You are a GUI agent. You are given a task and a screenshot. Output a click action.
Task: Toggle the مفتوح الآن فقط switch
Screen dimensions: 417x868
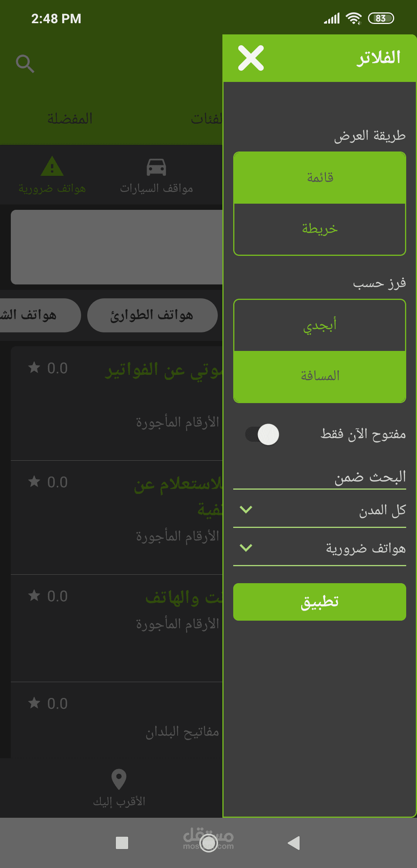(x=262, y=434)
